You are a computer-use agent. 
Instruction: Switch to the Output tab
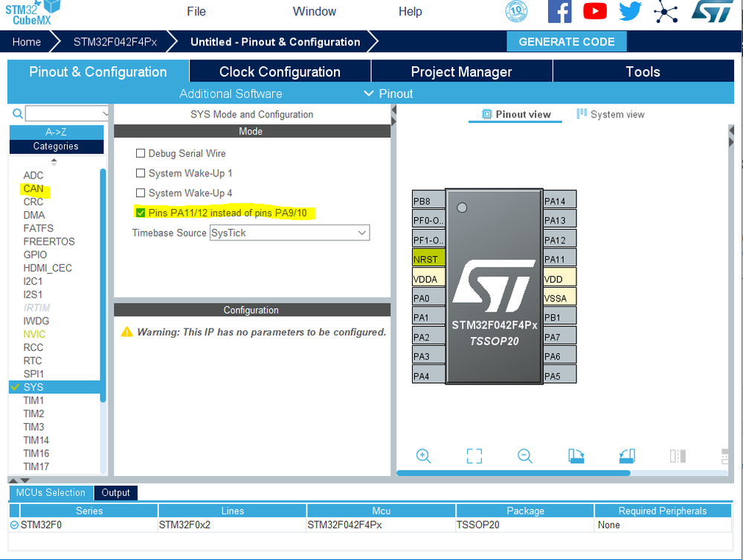pyautogui.click(x=115, y=493)
